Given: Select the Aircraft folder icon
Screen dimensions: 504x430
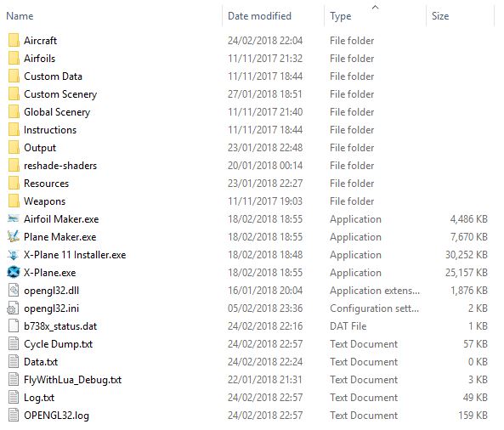Looking at the screenshot, I should tap(14, 40).
